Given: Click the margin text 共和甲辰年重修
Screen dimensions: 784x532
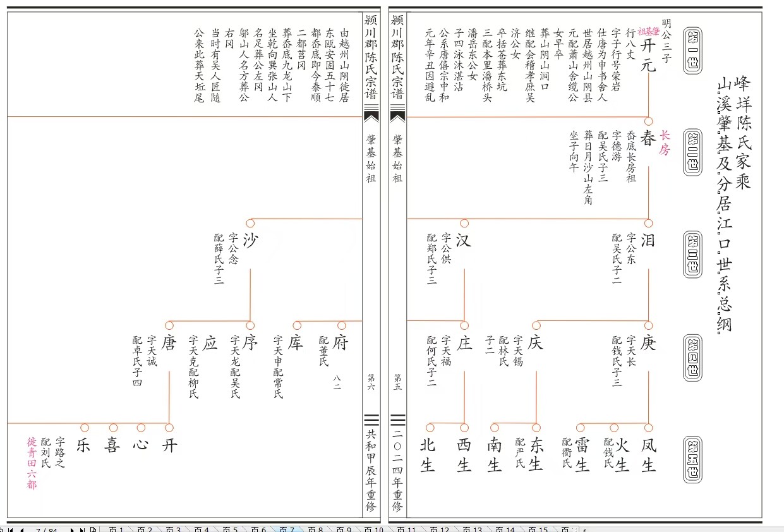Looking at the screenshot, I should point(371,471).
